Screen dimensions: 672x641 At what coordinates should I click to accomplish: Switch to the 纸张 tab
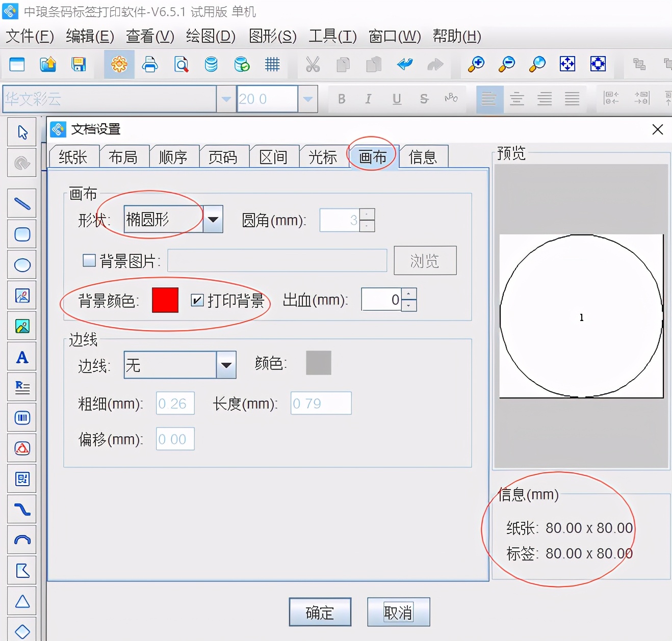point(73,157)
